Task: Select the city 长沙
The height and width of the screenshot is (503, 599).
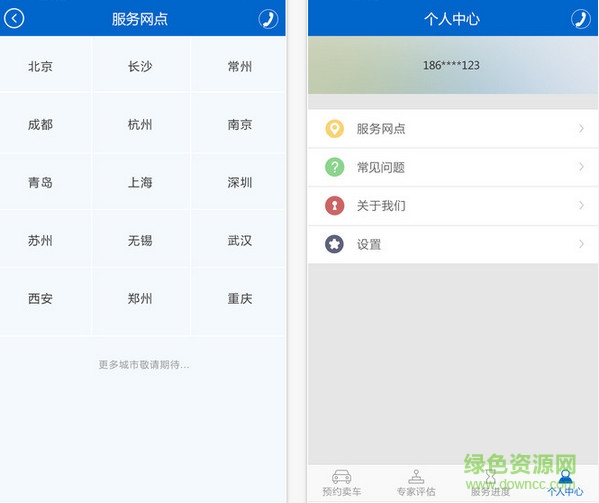Action: point(140,66)
